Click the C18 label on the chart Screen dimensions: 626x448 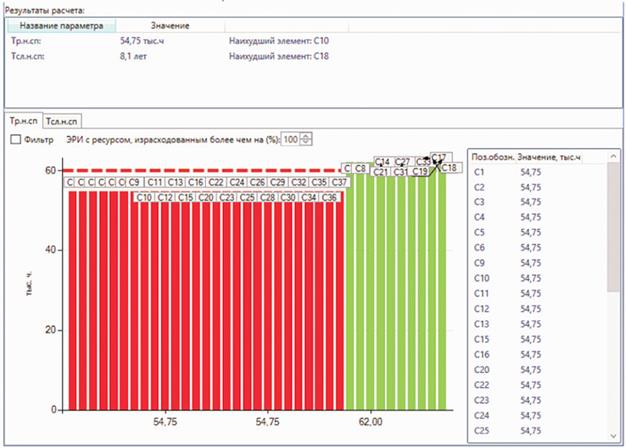coord(450,168)
